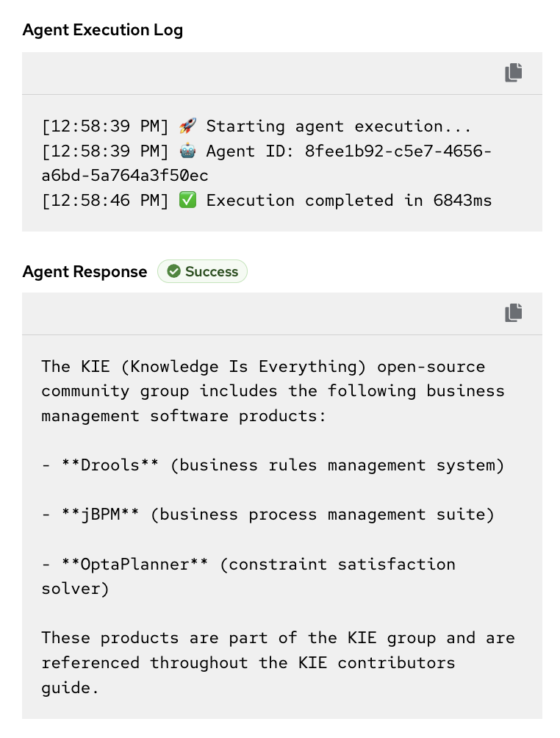Viewport: 560px width, 738px height.
Task: Click the OptaPlanner bullet line
Action: point(248,565)
